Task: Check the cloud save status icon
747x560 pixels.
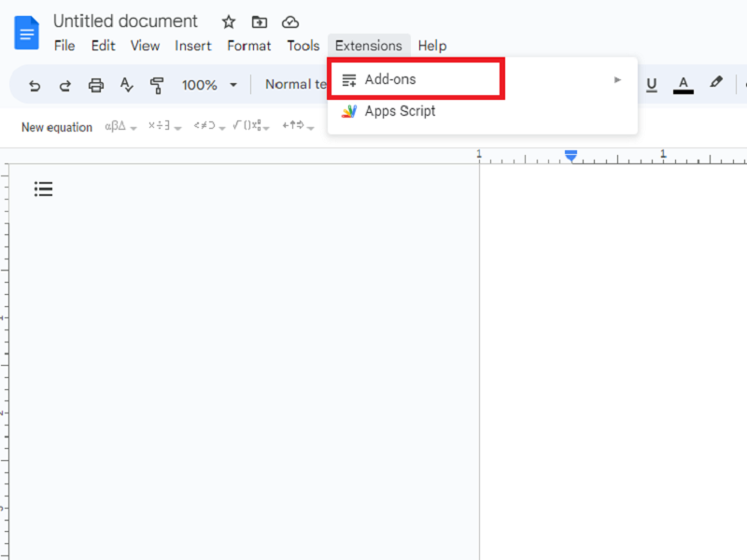Action: [290, 21]
